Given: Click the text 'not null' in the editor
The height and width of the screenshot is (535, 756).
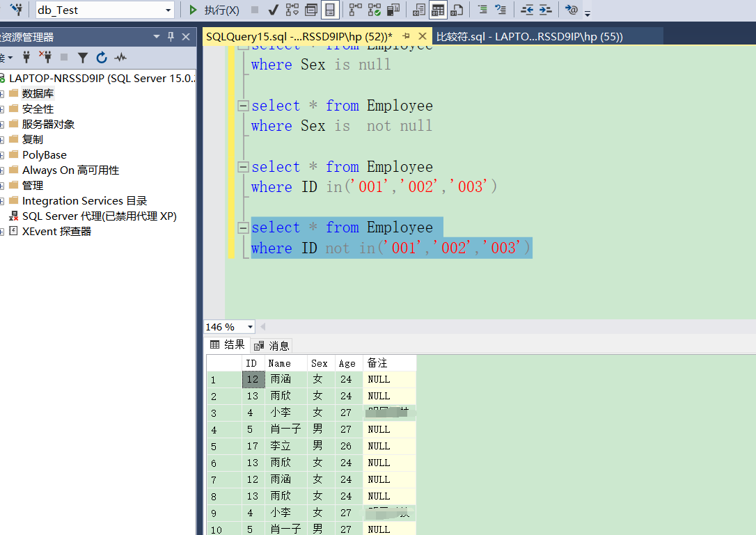Looking at the screenshot, I should coord(399,126).
